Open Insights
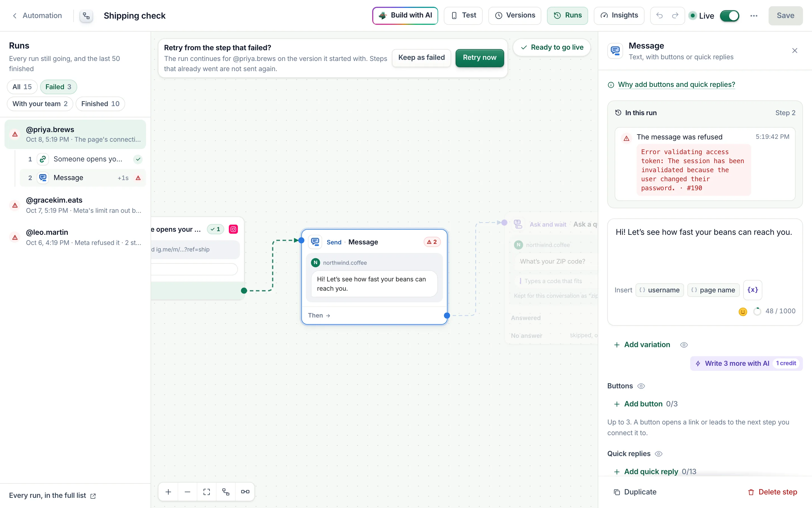812x508 pixels. point(619,16)
